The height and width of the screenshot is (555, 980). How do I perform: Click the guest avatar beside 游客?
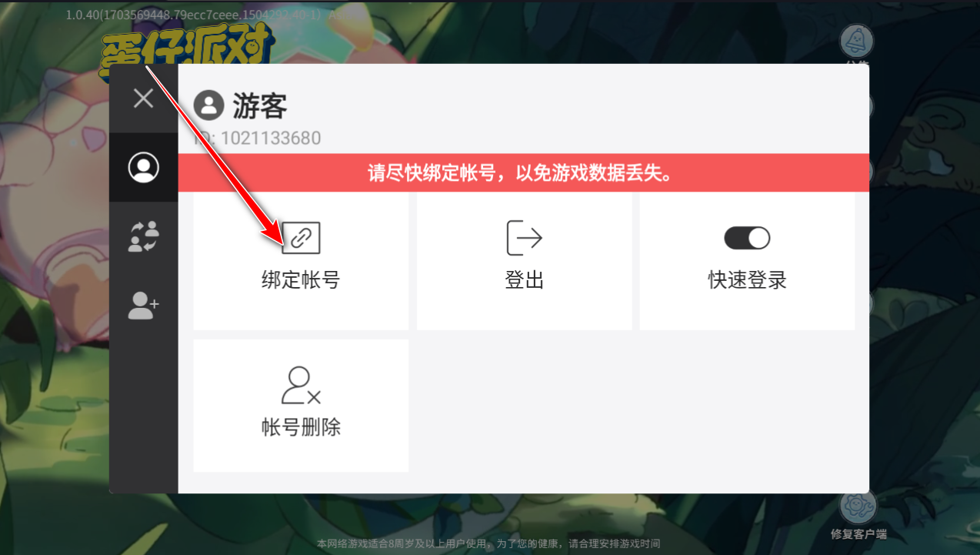pos(208,105)
